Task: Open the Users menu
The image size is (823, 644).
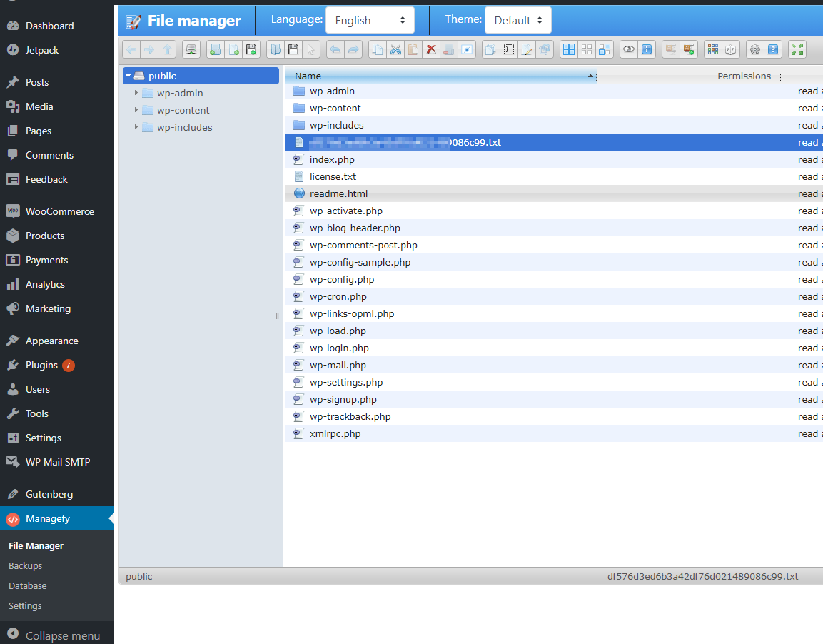Action: tap(56, 389)
